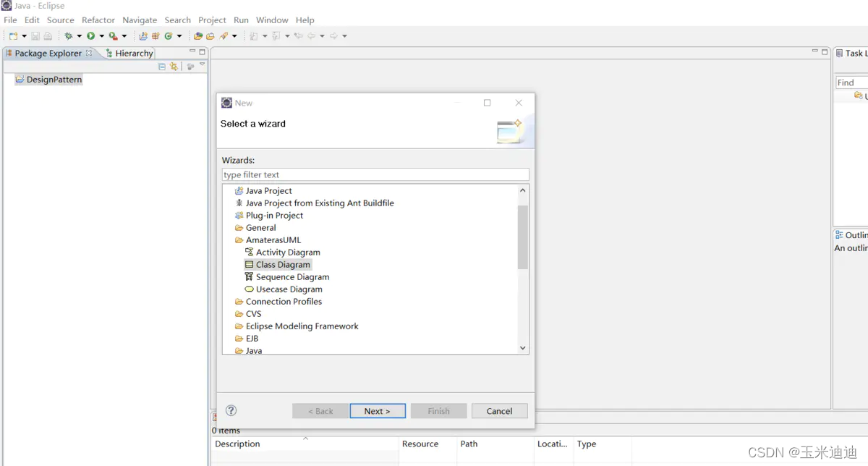The width and height of the screenshot is (868, 466).
Task: Click the Print icon in toolbar
Action: point(48,35)
